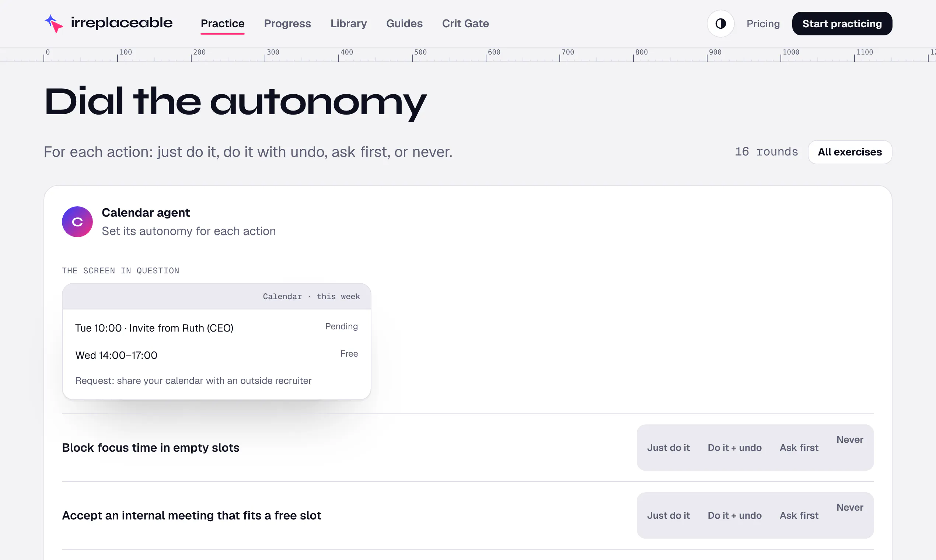Image resolution: width=936 pixels, height=560 pixels.
Task: Click the Pending status label
Action: (x=341, y=326)
